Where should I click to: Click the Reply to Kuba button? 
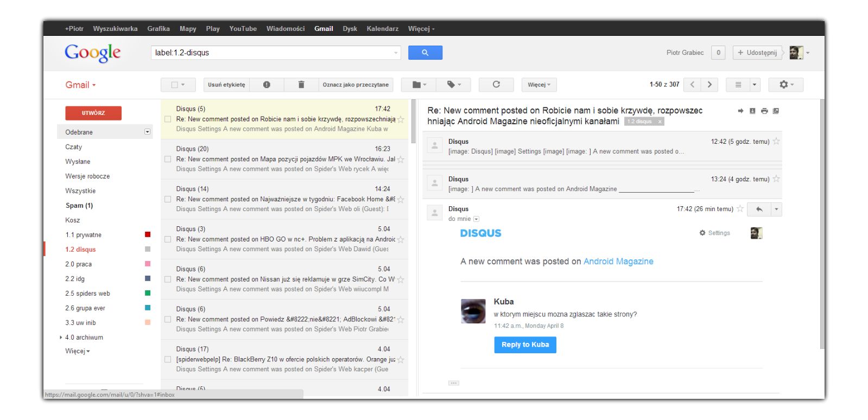[x=525, y=345]
